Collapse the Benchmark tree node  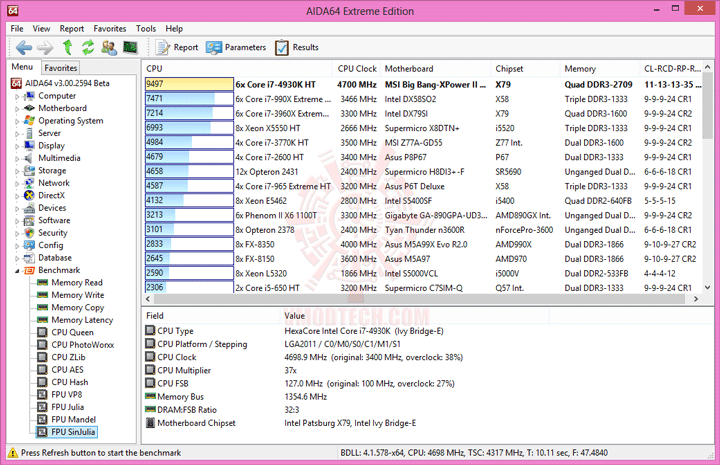tap(17, 270)
